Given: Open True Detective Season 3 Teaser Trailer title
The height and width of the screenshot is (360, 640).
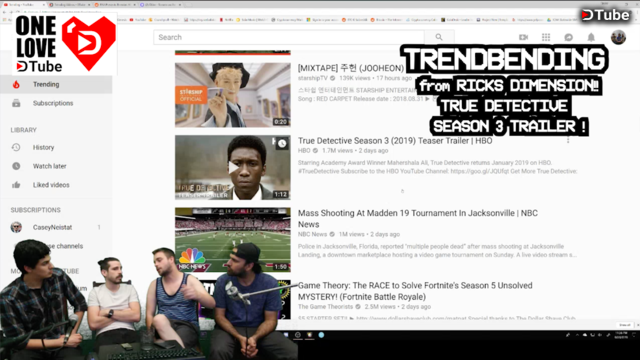Looking at the screenshot, I should [395, 141].
